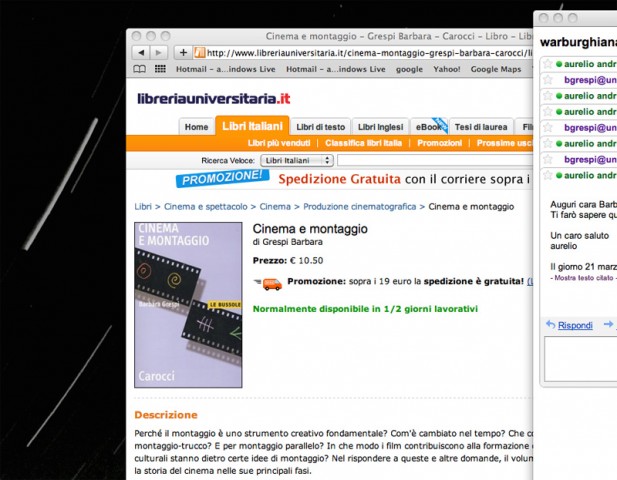Star the second aurelio message
Image resolution: width=617 pixels, height=480 pixels.
click(548, 96)
